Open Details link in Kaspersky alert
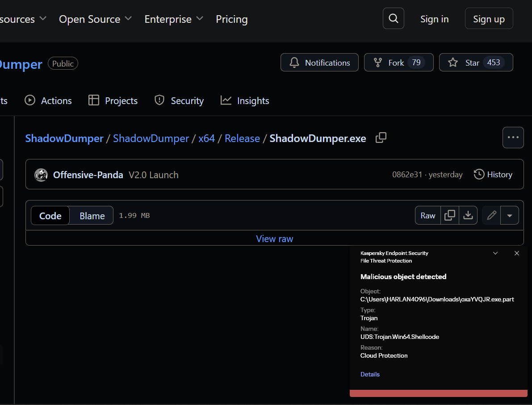Screen dimensions: 532x405 point(370,374)
